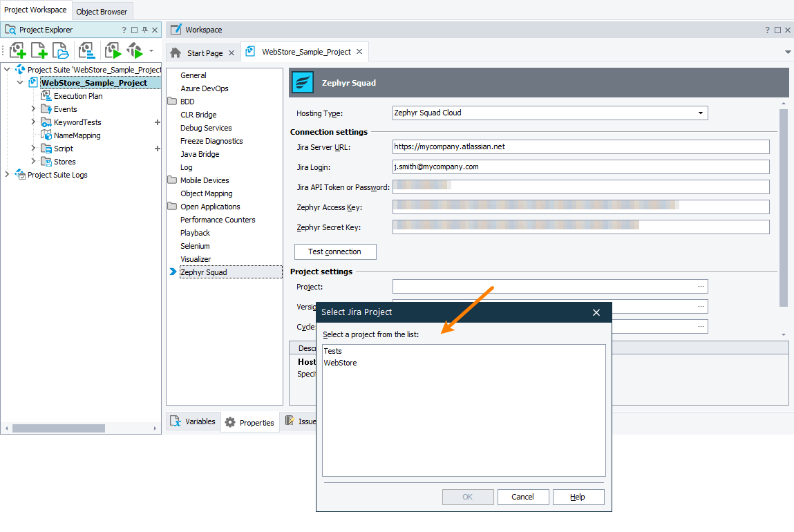Click the Cancel button in the dialog

[x=523, y=497]
